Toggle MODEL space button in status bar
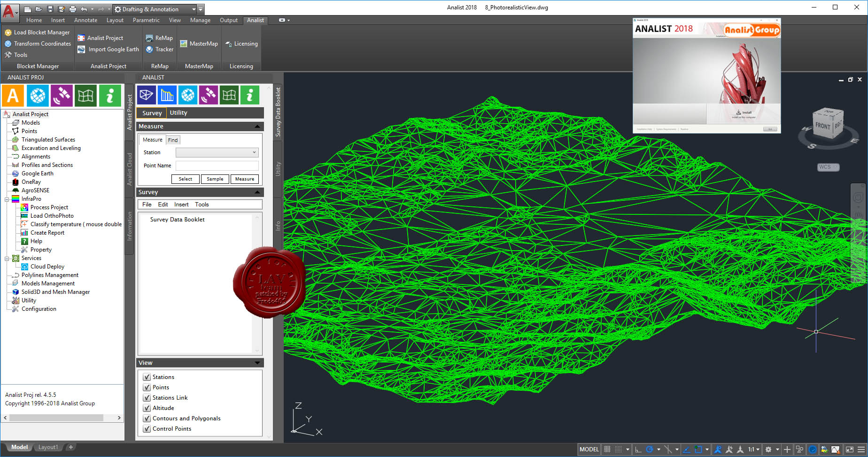The height and width of the screenshot is (457, 868). pos(589,449)
